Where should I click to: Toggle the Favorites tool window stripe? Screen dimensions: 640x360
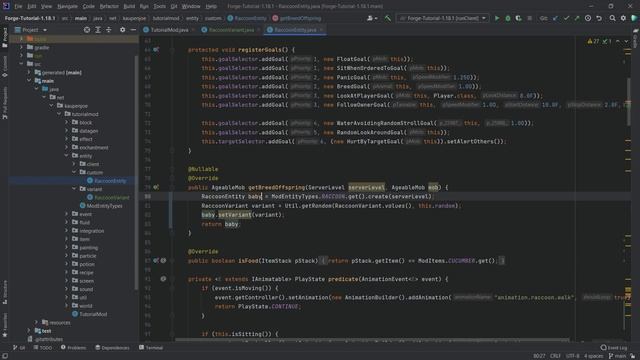click(x=5, y=325)
